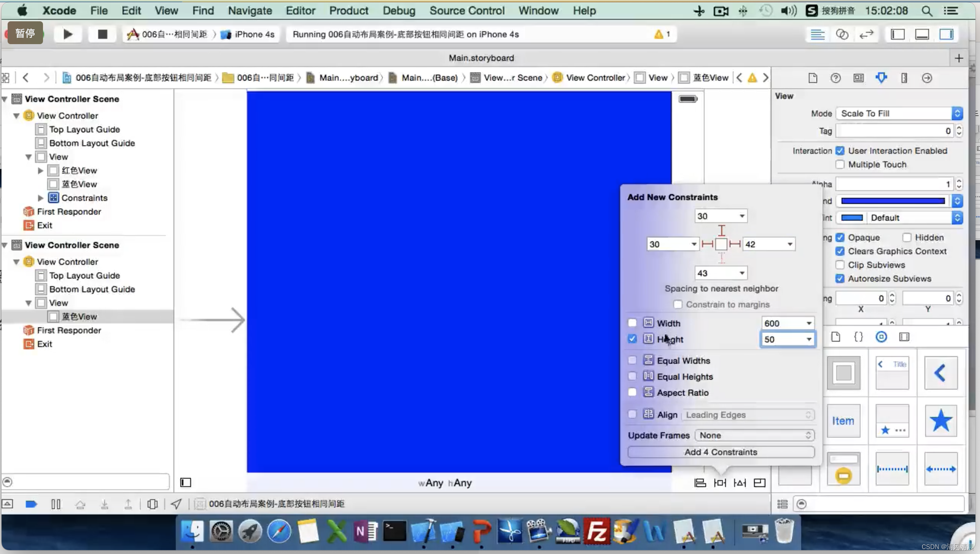This screenshot has width=980, height=554.
Task: Click the Attributes Inspector icon
Action: [882, 78]
